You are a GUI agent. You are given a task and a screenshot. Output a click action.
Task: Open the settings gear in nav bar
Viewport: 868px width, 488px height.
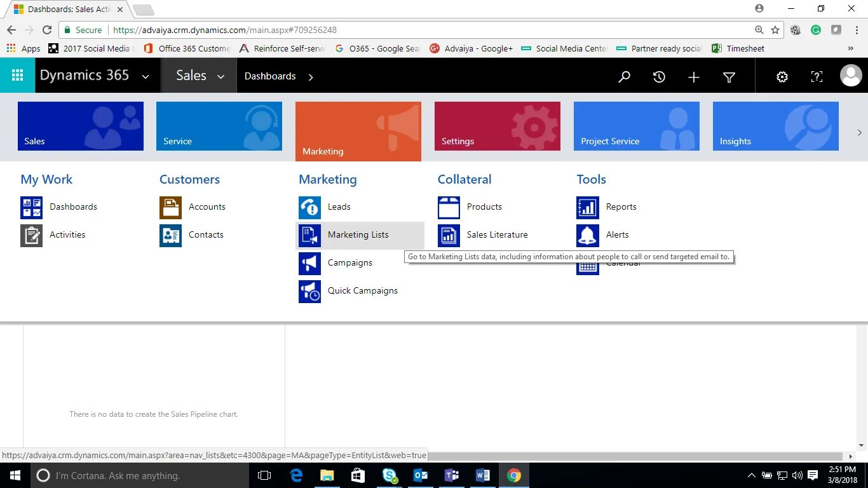(x=782, y=77)
